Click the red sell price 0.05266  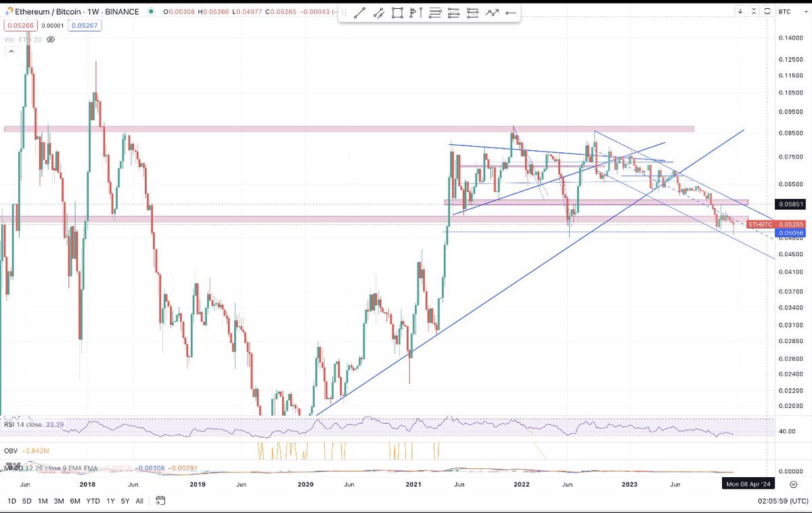click(21, 25)
